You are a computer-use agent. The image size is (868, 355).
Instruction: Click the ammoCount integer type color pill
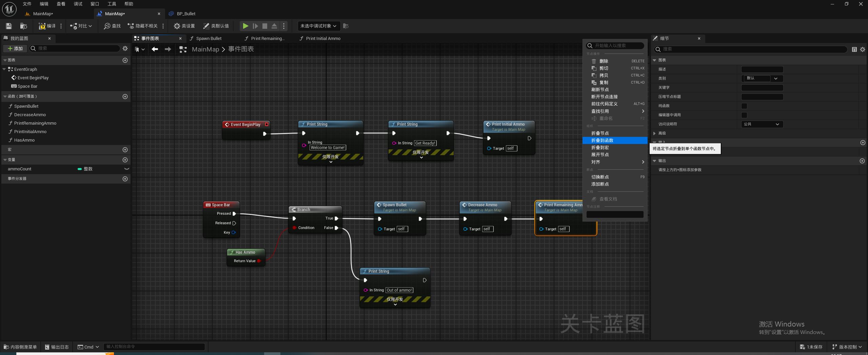click(80, 169)
